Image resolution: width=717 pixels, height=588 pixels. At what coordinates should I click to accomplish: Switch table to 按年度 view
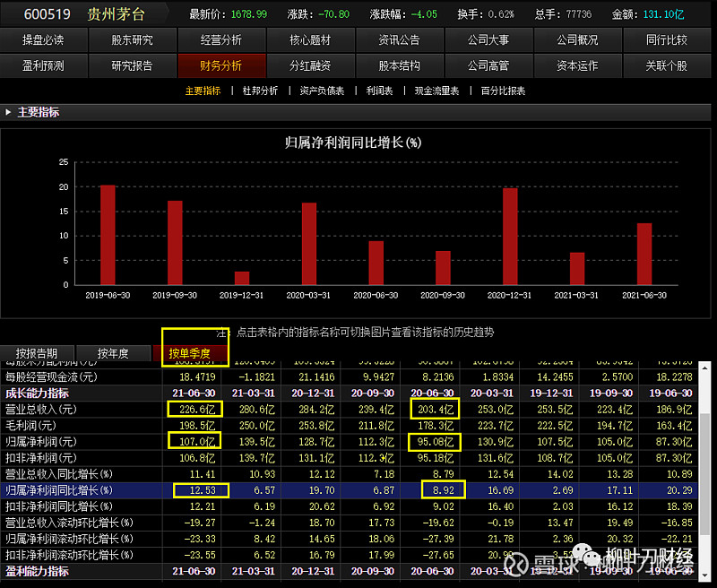[x=113, y=353]
